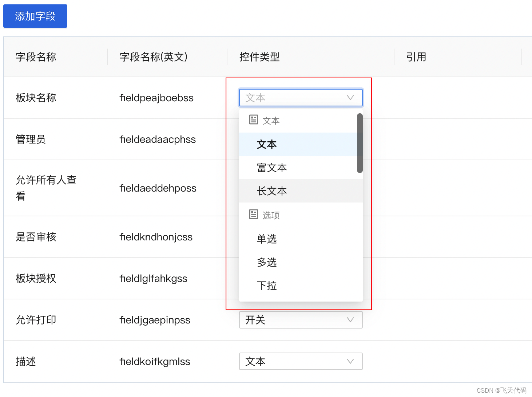Select the 长文本 option in the dropdown
532x397 pixels.
point(271,191)
